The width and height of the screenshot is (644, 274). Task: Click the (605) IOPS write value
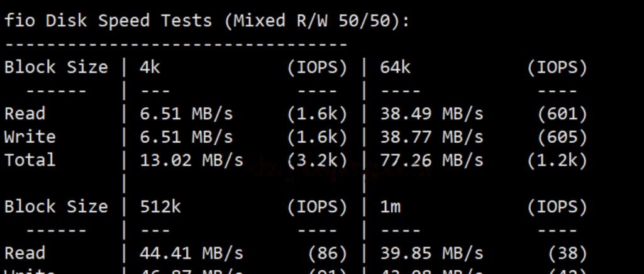click(563, 138)
